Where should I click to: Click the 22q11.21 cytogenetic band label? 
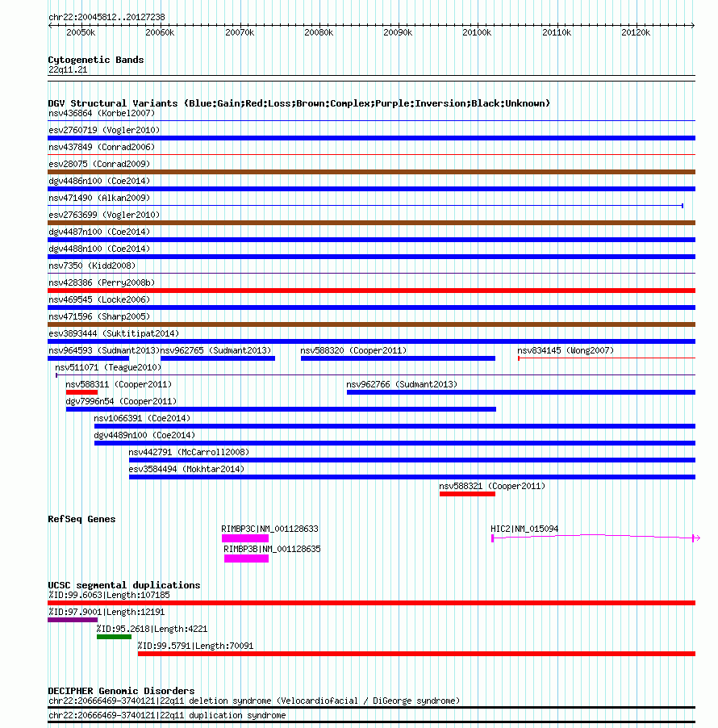tap(68, 69)
